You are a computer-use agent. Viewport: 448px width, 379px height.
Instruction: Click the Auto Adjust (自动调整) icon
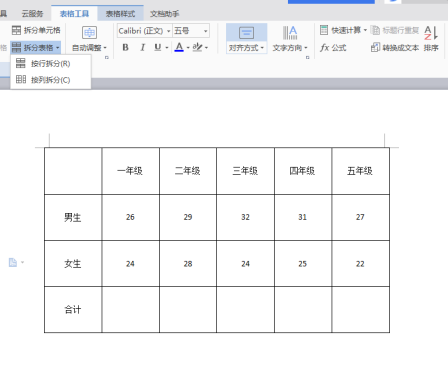pyautogui.click(x=89, y=33)
